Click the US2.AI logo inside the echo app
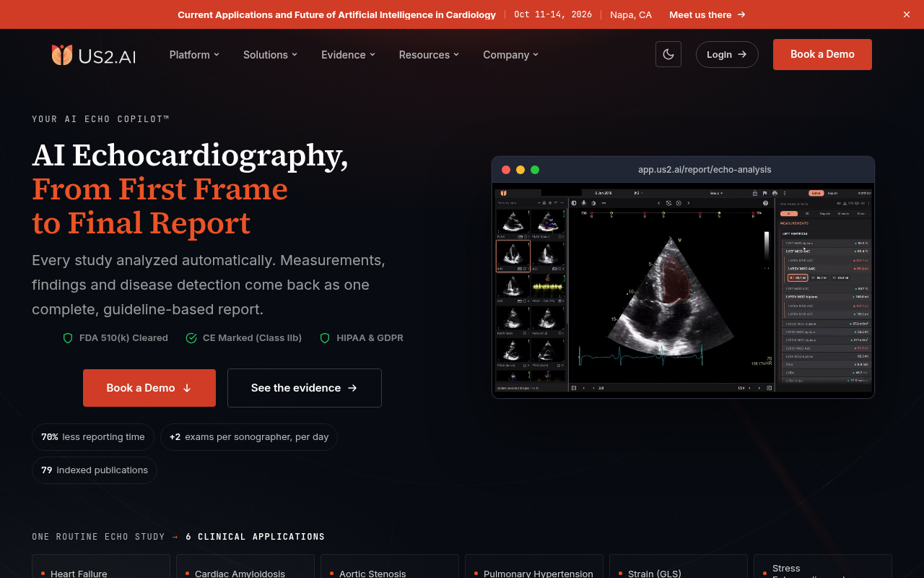The image size is (924, 578). (x=503, y=193)
